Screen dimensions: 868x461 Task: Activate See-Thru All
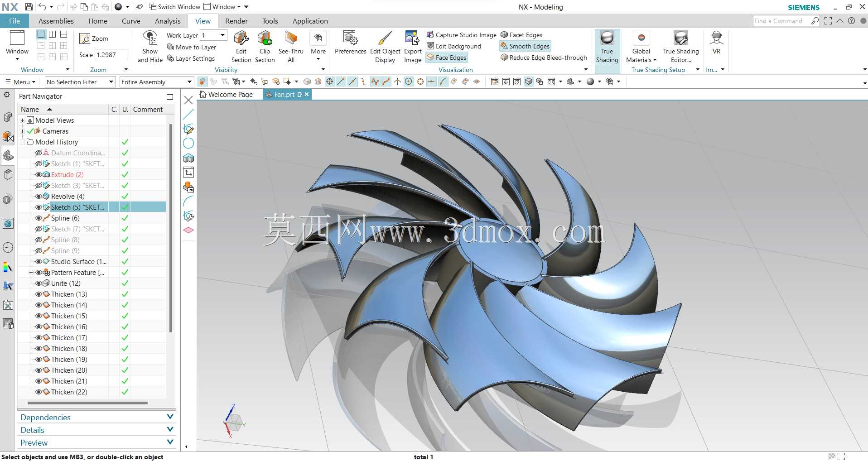291,47
